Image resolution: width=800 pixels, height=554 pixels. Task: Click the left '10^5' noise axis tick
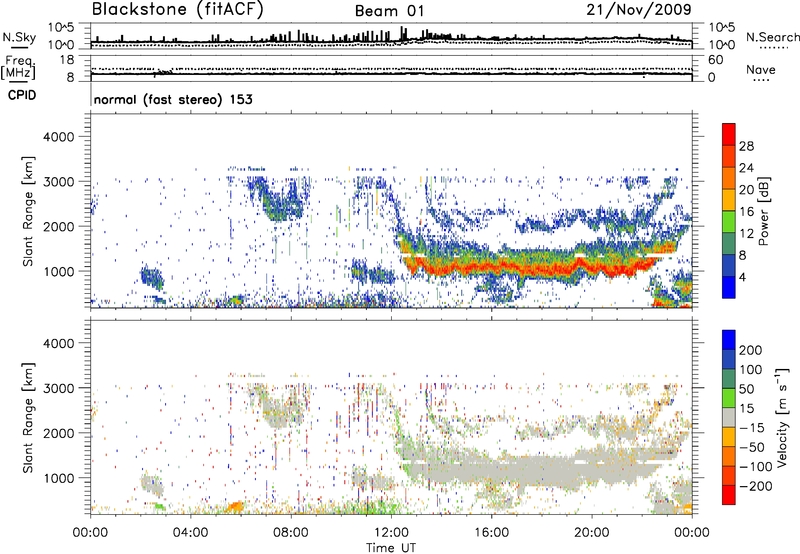[x=61, y=28]
